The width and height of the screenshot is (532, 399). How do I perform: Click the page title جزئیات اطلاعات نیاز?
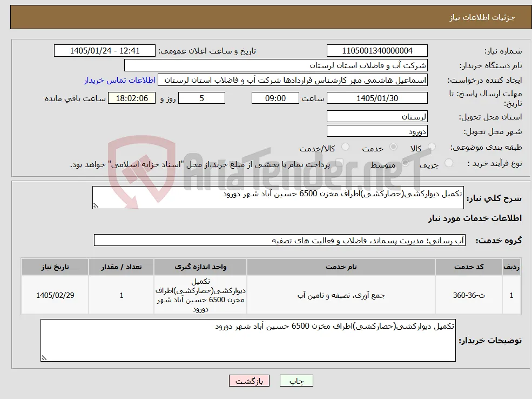(x=482, y=17)
